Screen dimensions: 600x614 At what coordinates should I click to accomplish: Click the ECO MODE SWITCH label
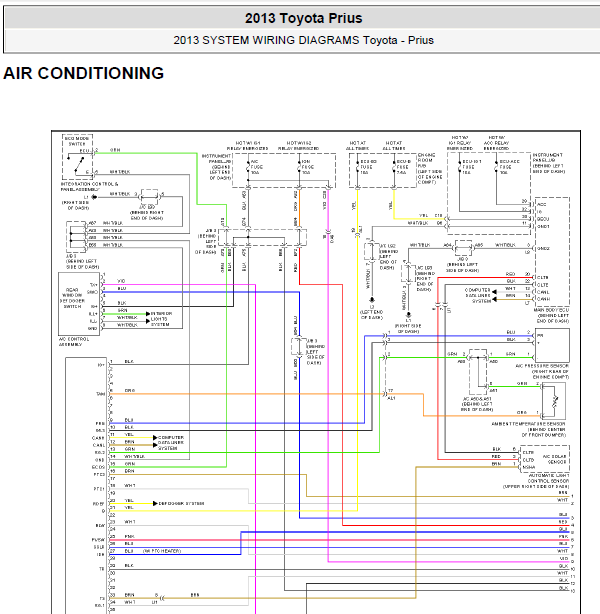[x=77, y=141]
